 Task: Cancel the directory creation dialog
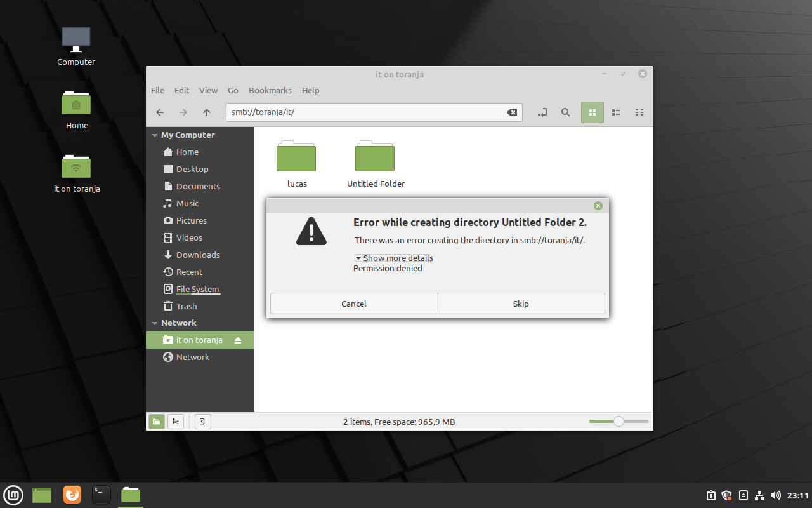click(x=353, y=304)
